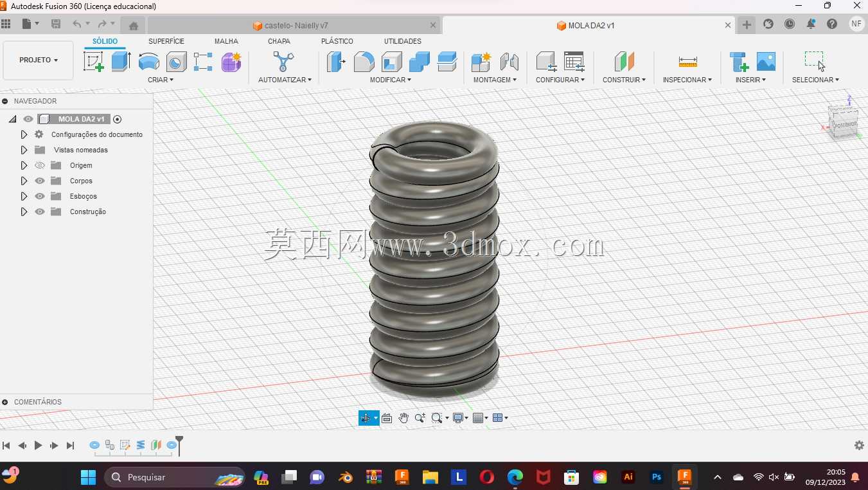The image size is (868, 490).
Task: Switch to the MALHA tab
Action: [226, 41]
